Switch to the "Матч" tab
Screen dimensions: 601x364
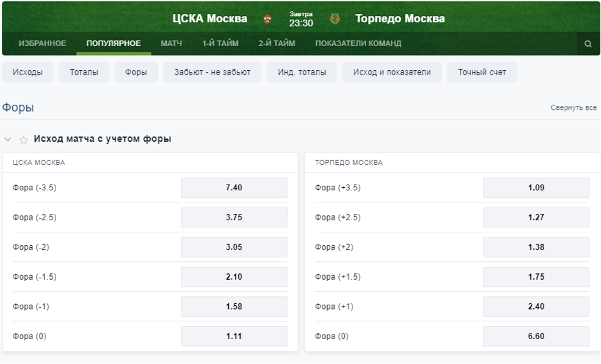pyautogui.click(x=171, y=43)
